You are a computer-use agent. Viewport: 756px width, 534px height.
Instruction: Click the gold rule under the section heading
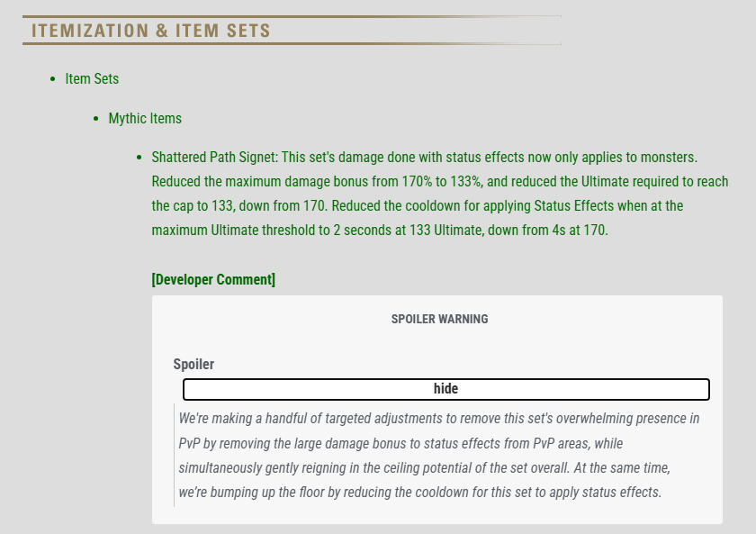[x=292, y=43]
